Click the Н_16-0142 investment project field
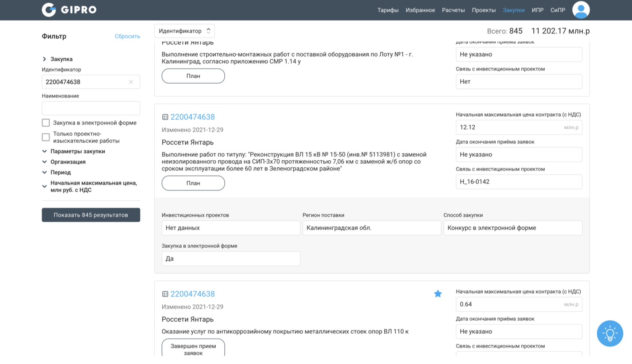The height and width of the screenshot is (364, 632). coord(519,182)
